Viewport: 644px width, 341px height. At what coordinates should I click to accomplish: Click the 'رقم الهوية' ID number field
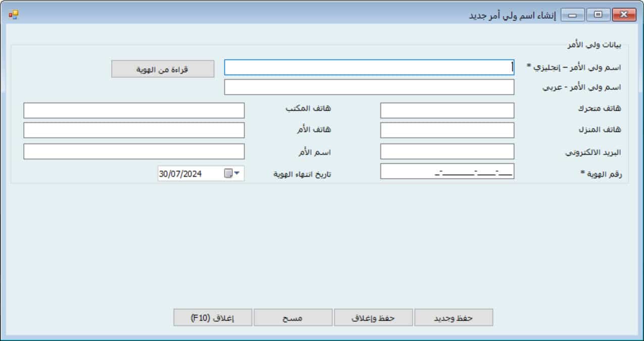(447, 172)
